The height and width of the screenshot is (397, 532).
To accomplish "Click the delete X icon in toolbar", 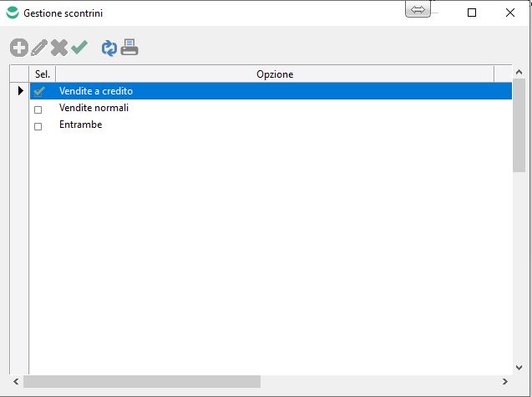I will click(58, 48).
